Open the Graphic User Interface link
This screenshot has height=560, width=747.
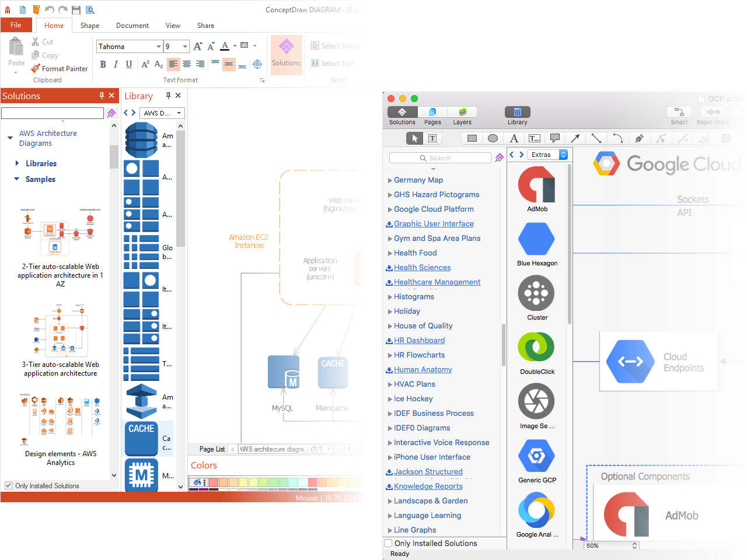click(x=434, y=224)
